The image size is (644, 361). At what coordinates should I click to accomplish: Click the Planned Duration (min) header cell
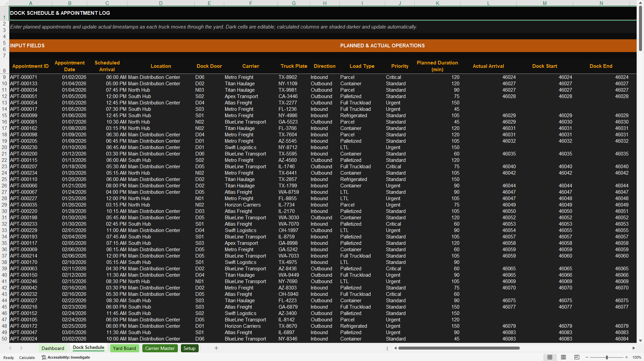(437, 66)
